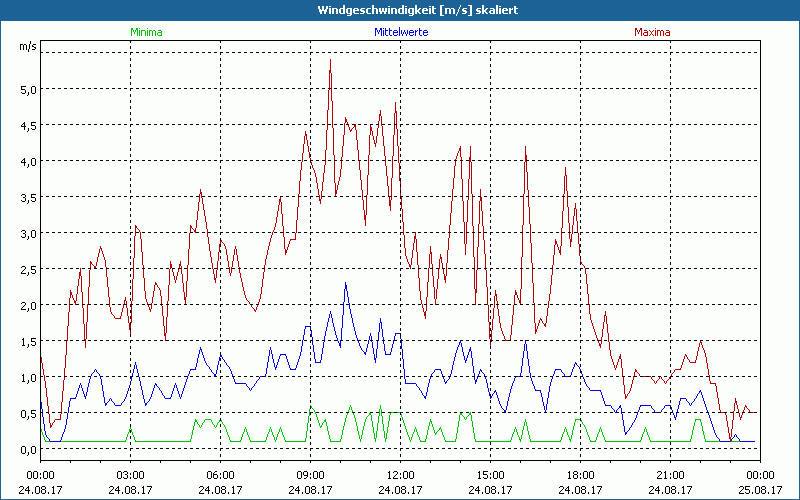Click the m/s unit label
Screen dimensions: 800x500
click(27, 46)
